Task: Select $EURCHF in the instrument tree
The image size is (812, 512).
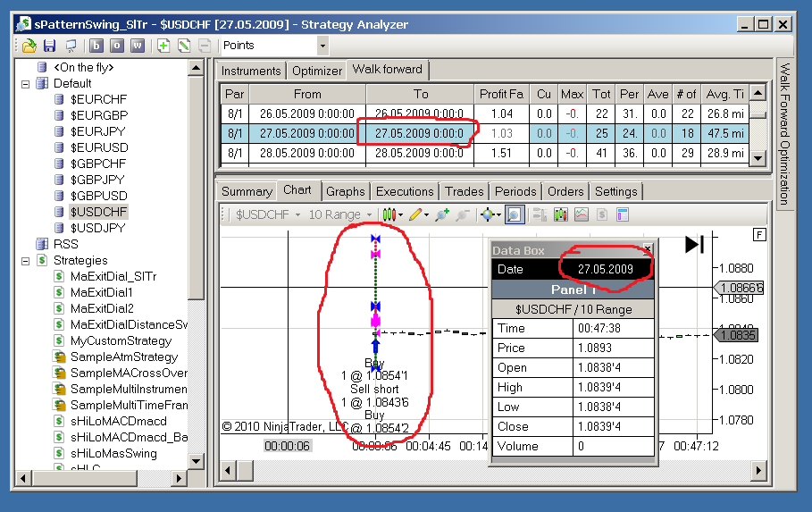Action: point(98,99)
